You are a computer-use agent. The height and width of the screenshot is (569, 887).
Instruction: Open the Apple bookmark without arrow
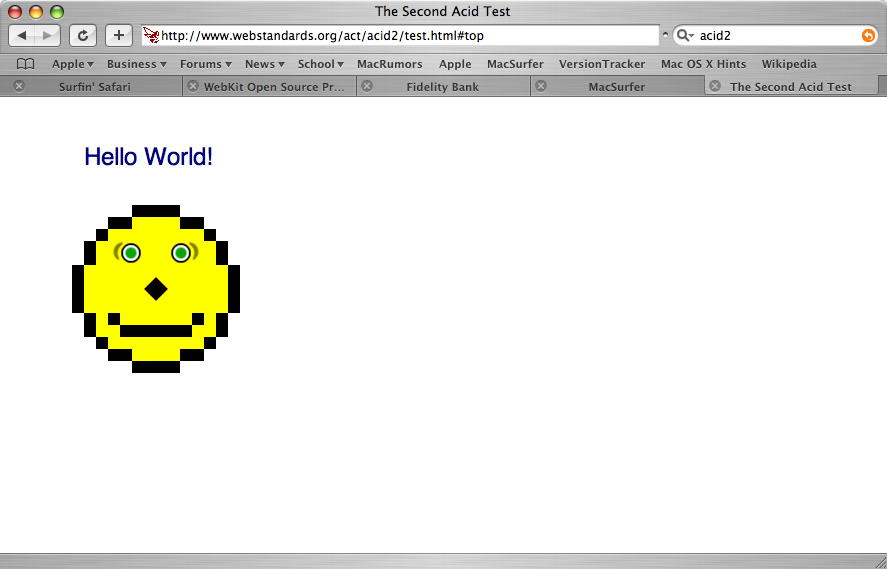(455, 64)
